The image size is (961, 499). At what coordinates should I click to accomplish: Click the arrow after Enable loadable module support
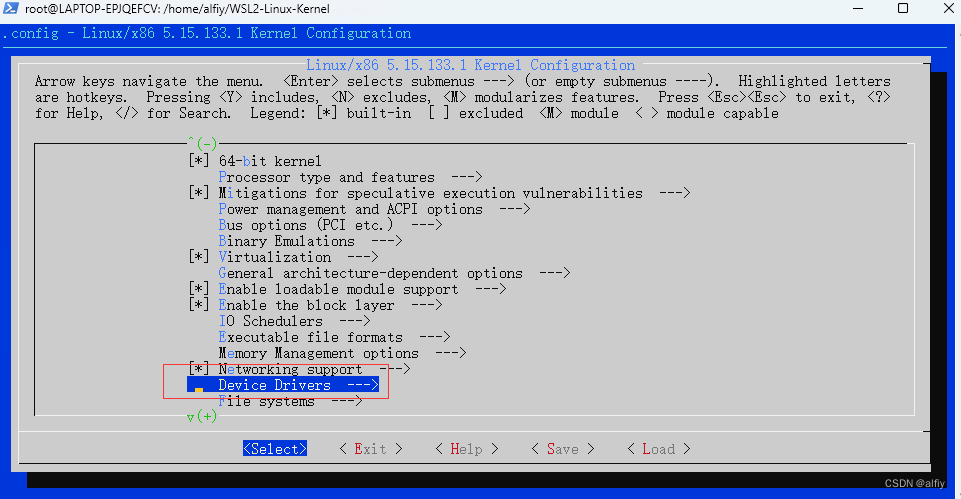491,289
